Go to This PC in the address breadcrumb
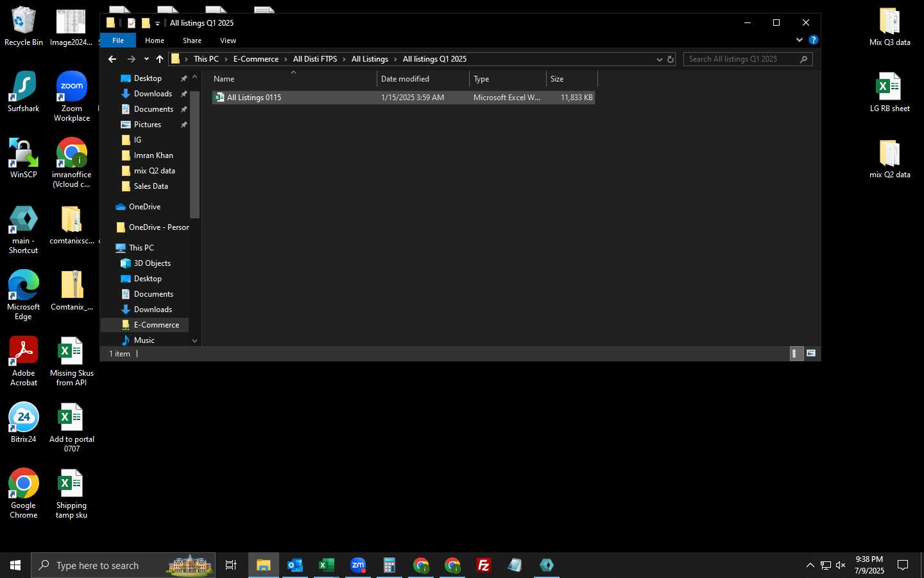 (x=206, y=59)
